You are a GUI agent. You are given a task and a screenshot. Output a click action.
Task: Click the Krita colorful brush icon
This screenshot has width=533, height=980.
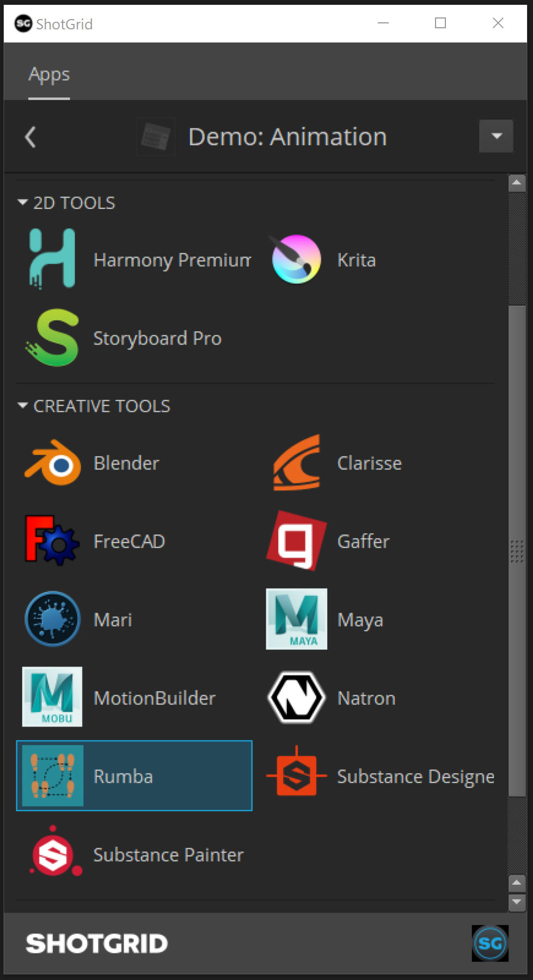(x=296, y=260)
